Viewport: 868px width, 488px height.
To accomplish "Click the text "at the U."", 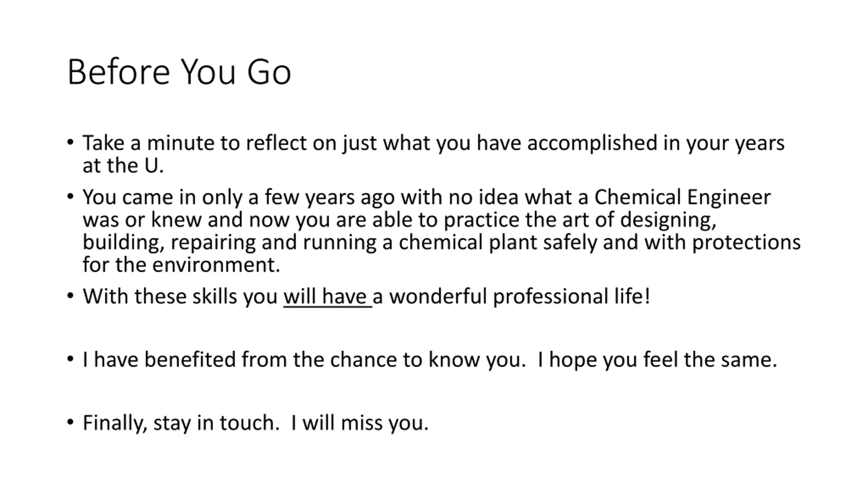I will tap(123, 166).
